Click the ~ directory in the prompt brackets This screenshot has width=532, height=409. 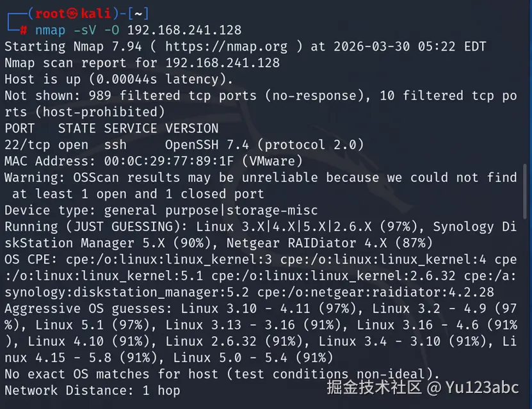point(138,14)
